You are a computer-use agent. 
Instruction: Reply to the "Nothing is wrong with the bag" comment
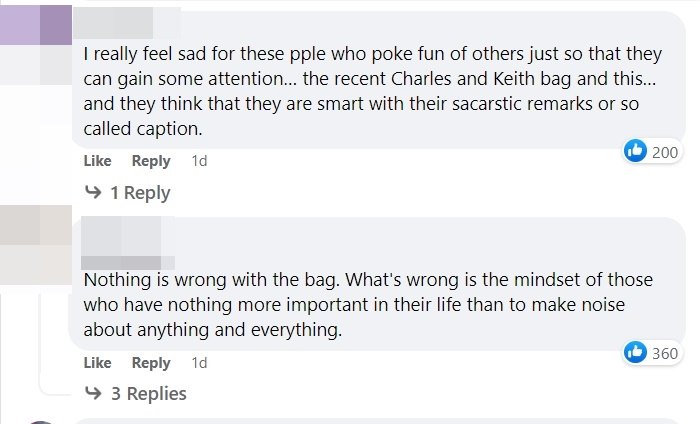coord(151,363)
